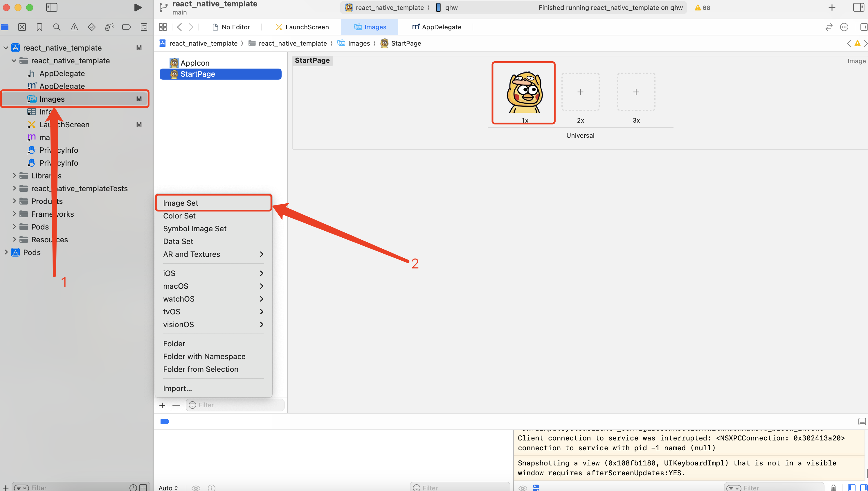Click Import... in the context menu
The width and height of the screenshot is (868, 491).
click(177, 388)
